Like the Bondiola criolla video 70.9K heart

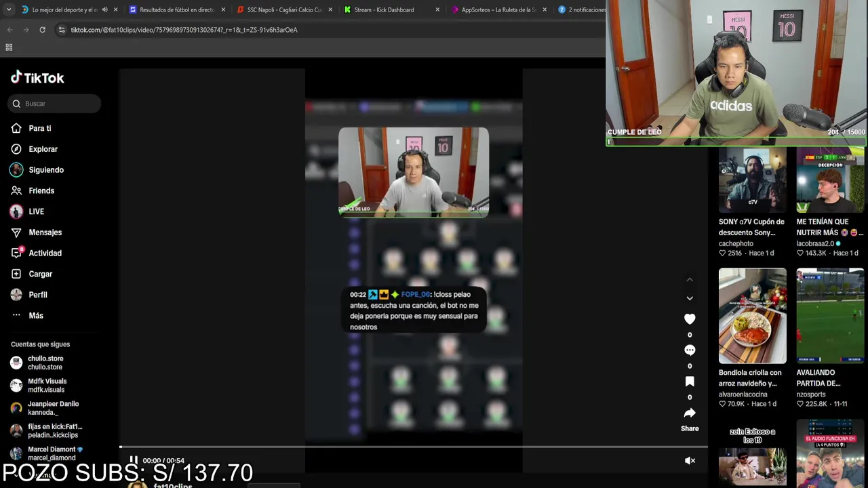723,404
